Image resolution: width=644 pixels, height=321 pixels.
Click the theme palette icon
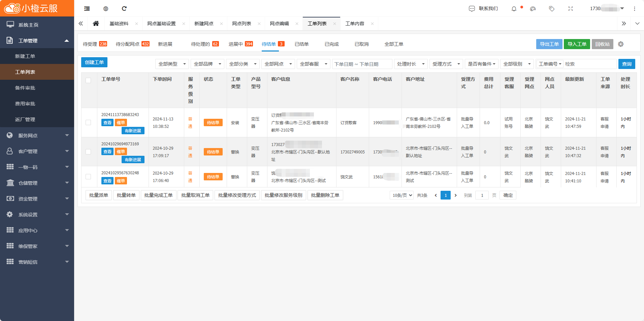point(533,9)
